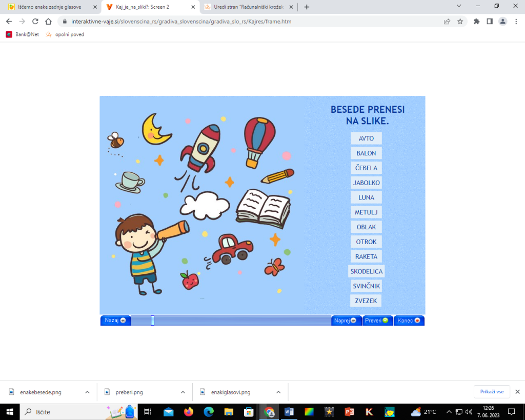
Task: Open Word from the Windows taskbar
Action: pyautogui.click(x=288, y=412)
